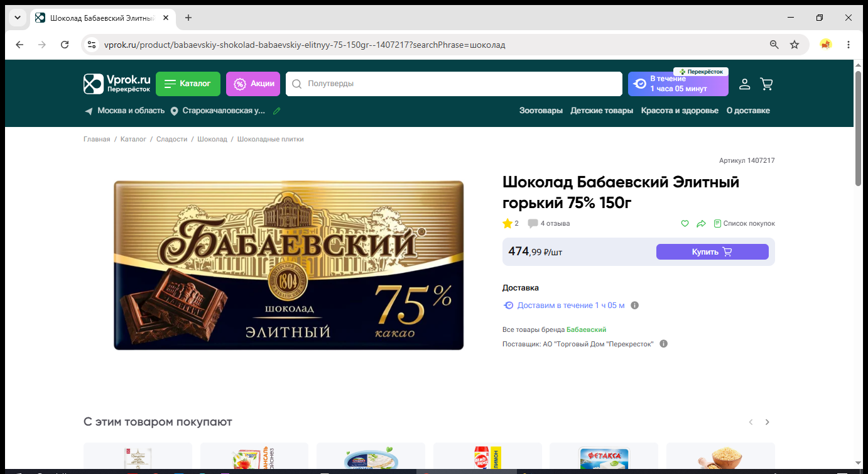Go to Каталог breadcrumb

(133, 139)
